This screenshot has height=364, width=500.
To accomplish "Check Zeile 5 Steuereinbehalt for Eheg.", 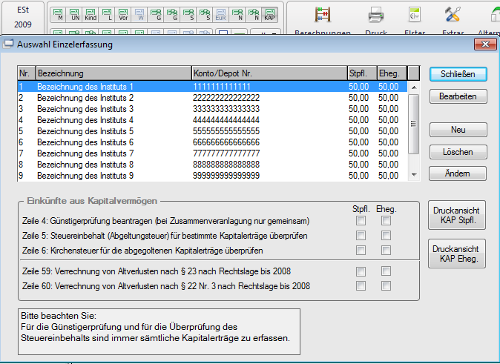I will [x=386, y=235].
